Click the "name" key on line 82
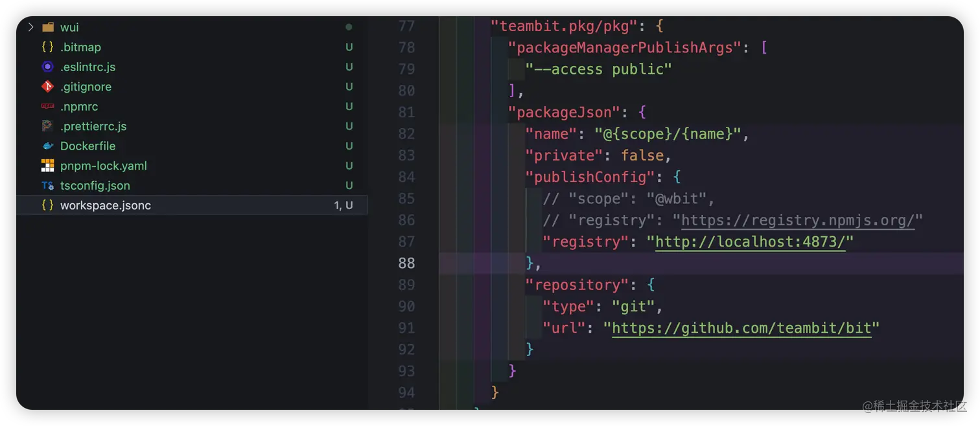The height and width of the screenshot is (426, 980). pos(551,134)
